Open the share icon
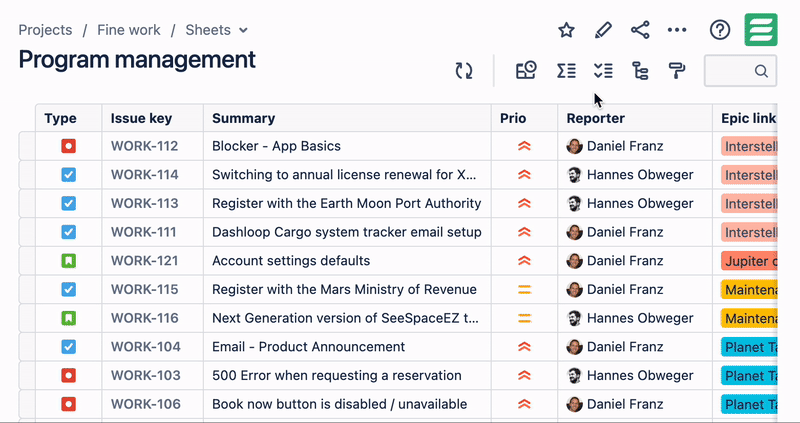This screenshot has width=800, height=423. [x=640, y=30]
